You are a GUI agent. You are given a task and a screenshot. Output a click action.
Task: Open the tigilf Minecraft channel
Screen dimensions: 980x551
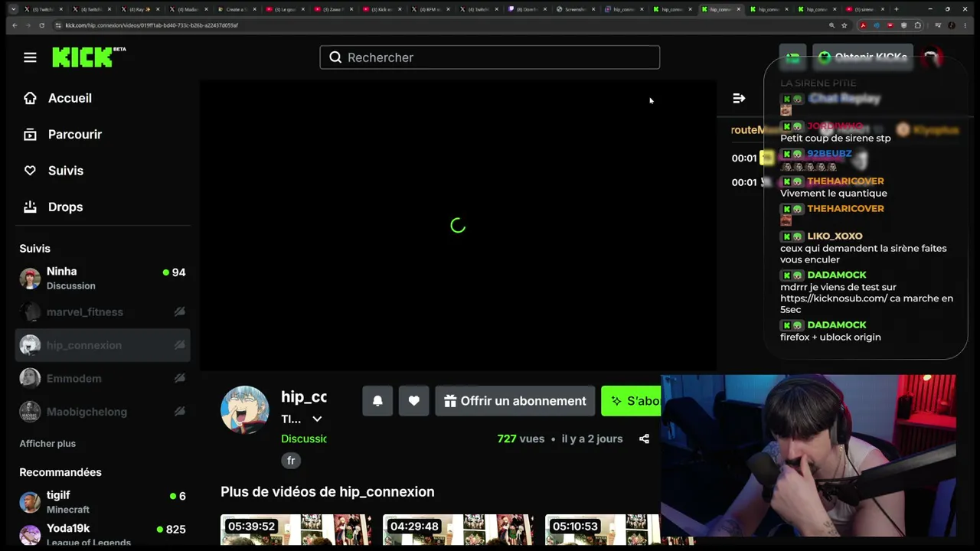pyautogui.click(x=103, y=502)
